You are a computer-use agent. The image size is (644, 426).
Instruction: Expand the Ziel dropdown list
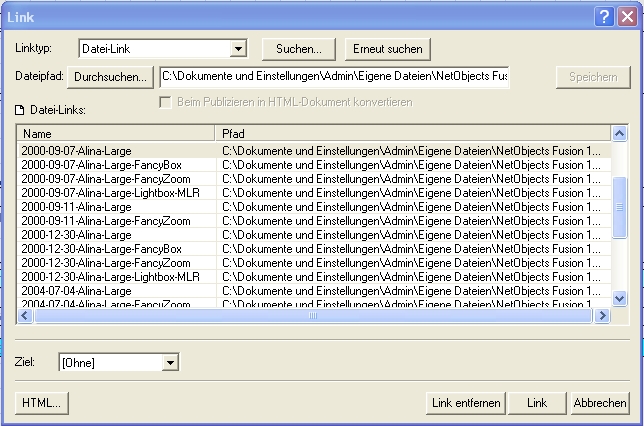(170, 362)
